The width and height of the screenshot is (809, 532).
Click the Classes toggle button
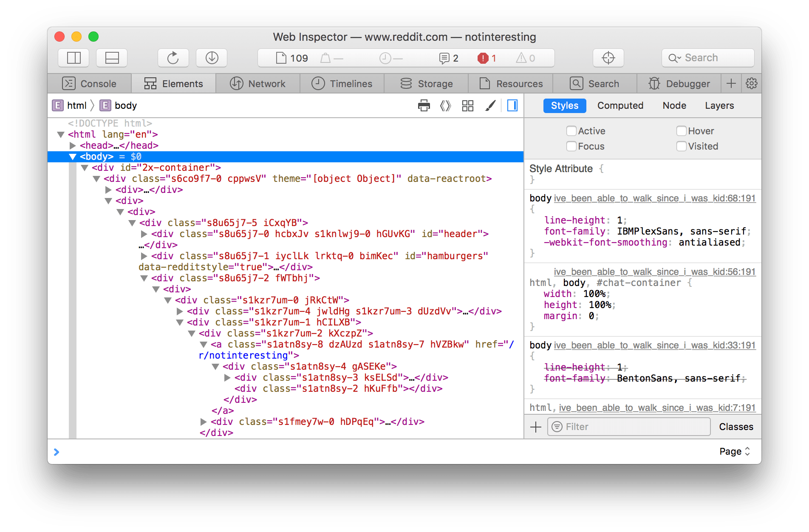pos(736,427)
